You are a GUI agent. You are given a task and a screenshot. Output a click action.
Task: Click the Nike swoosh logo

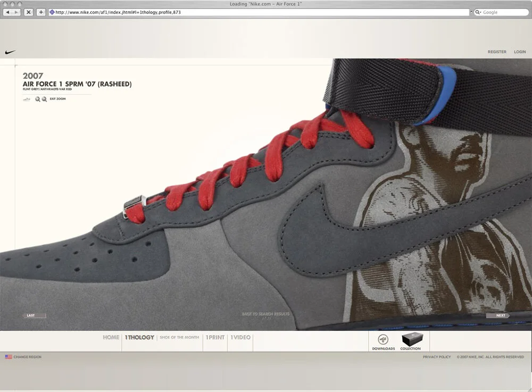[11, 52]
